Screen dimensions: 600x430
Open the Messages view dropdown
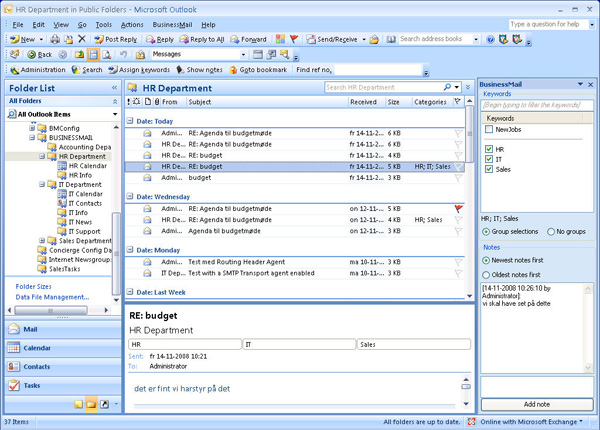[x=243, y=54]
